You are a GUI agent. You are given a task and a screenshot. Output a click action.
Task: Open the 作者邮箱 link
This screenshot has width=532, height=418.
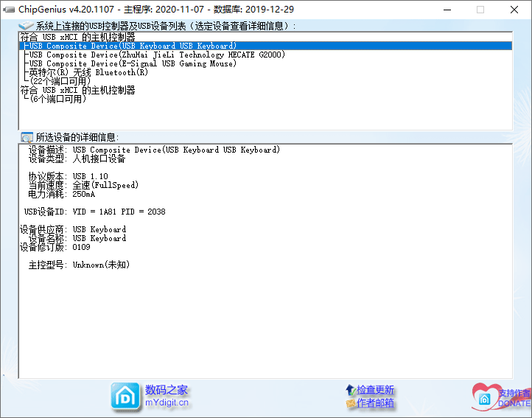pos(375,403)
